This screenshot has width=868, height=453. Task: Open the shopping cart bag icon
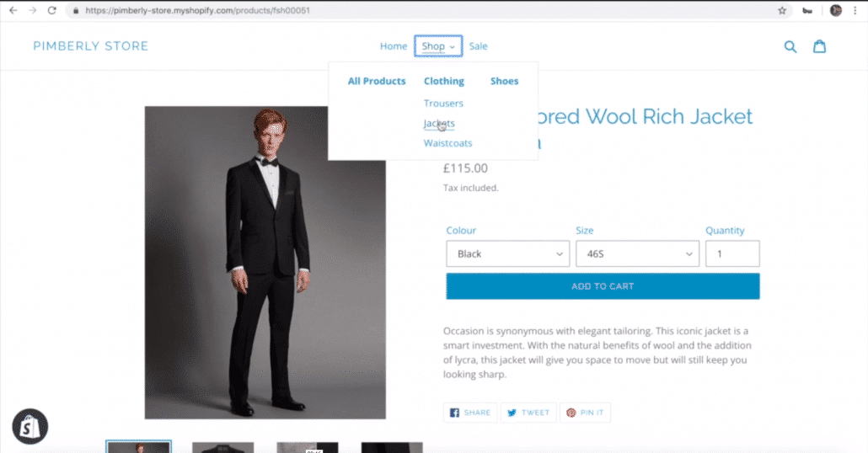tap(819, 46)
